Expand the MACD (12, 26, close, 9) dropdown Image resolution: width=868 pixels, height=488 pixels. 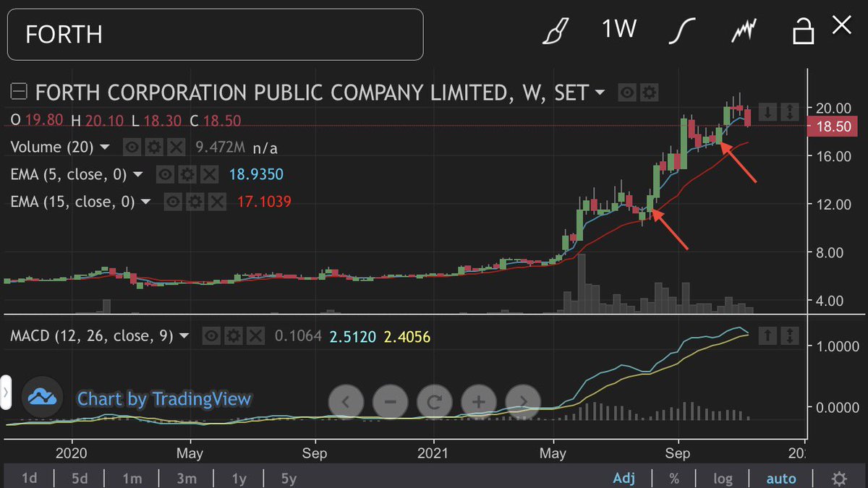(184, 336)
